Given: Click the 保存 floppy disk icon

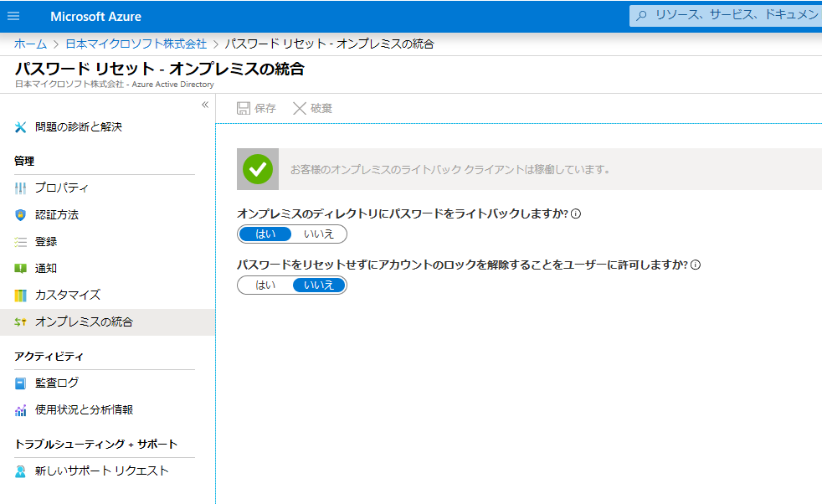Looking at the screenshot, I should 244,108.
